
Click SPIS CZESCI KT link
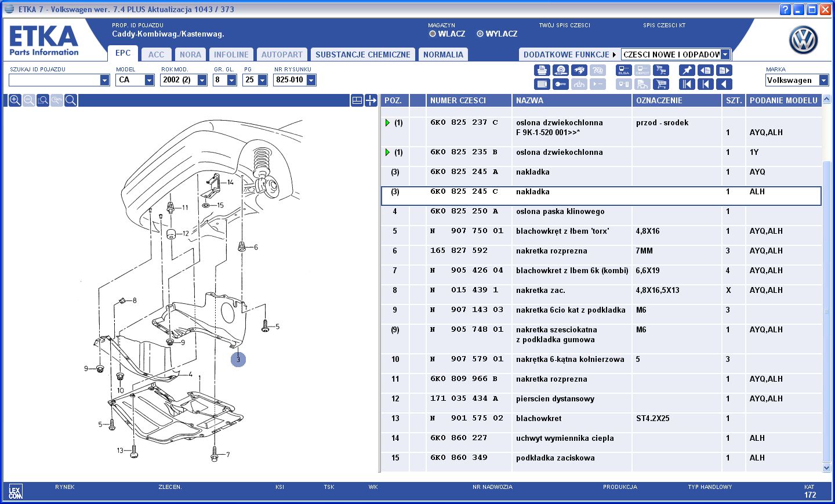tap(664, 26)
